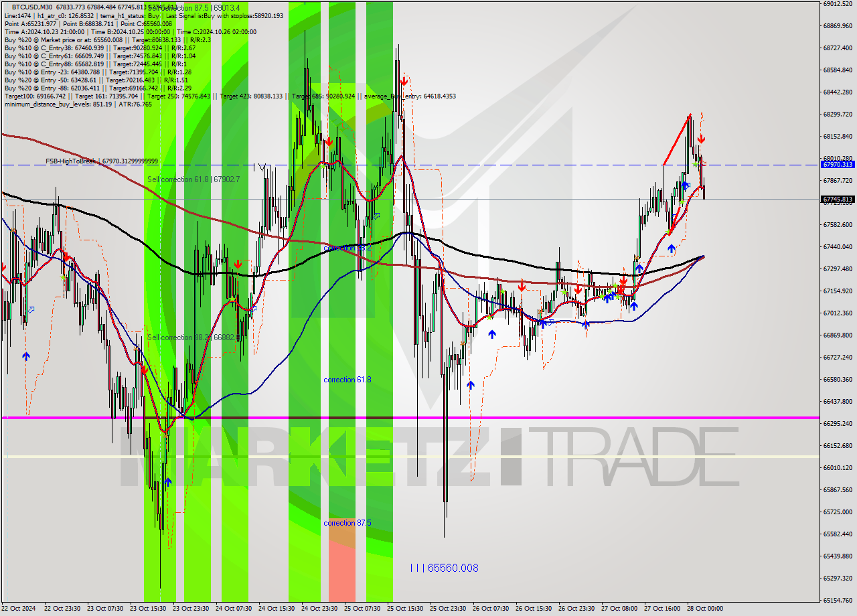
Task: Click the 66295.240 price axis value
Action: [838, 423]
